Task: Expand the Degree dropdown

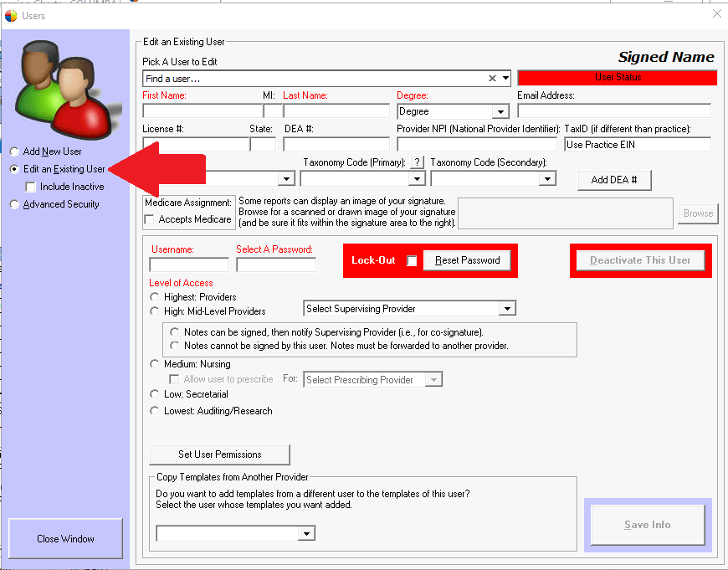Action: (500, 111)
